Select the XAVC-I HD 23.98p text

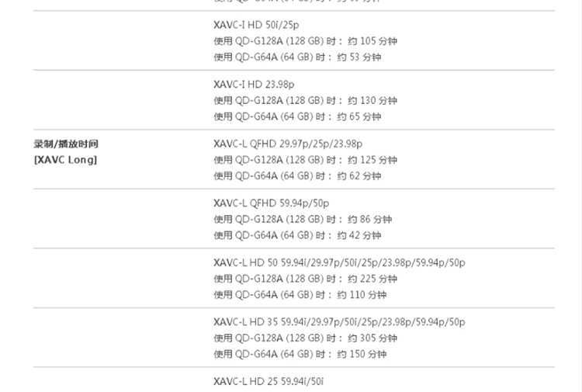(254, 85)
